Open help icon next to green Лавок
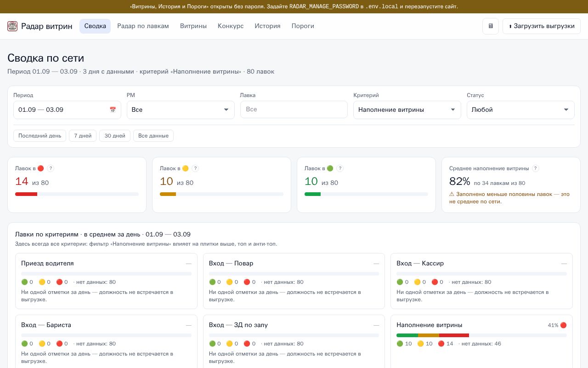Image resolution: width=588 pixels, height=368 pixels. pyautogui.click(x=340, y=168)
